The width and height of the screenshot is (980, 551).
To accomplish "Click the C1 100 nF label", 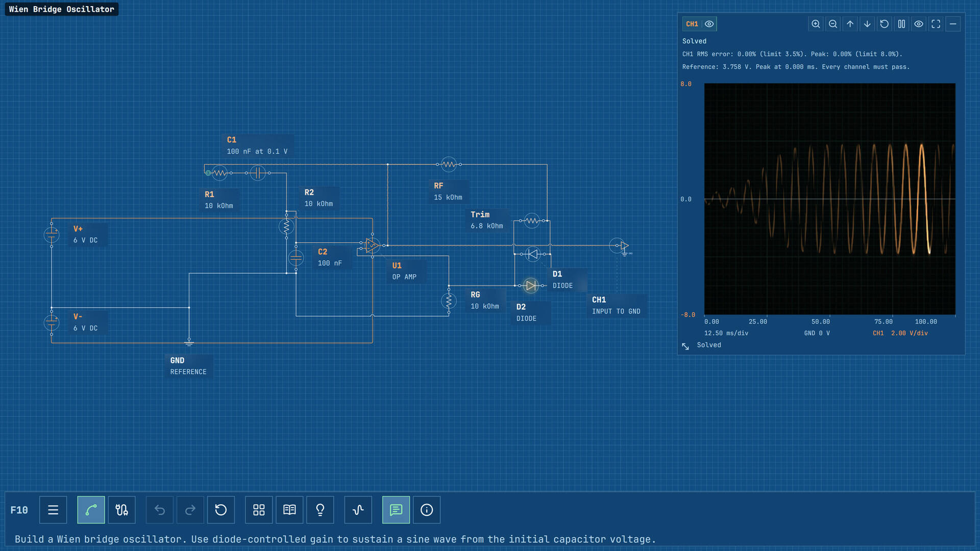I will click(257, 145).
